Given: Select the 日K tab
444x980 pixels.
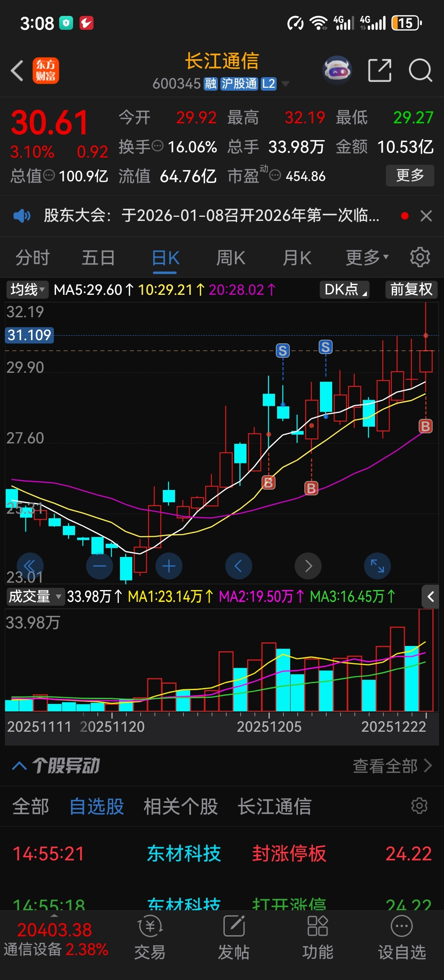Looking at the screenshot, I should click(165, 258).
